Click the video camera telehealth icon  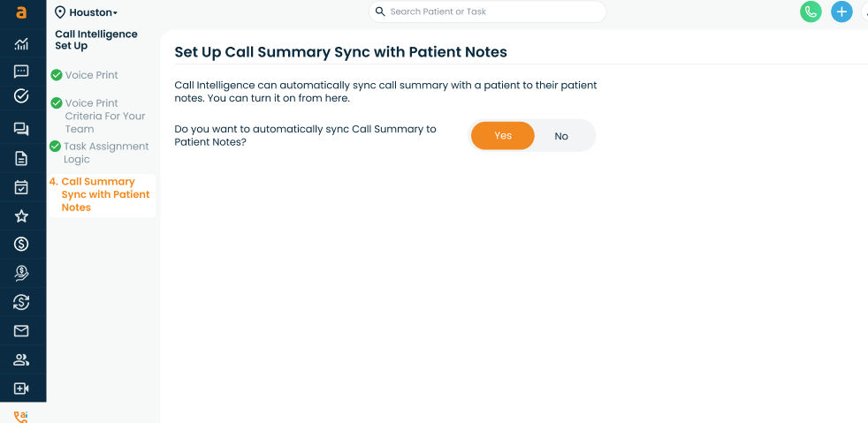pyautogui.click(x=21, y=389)
